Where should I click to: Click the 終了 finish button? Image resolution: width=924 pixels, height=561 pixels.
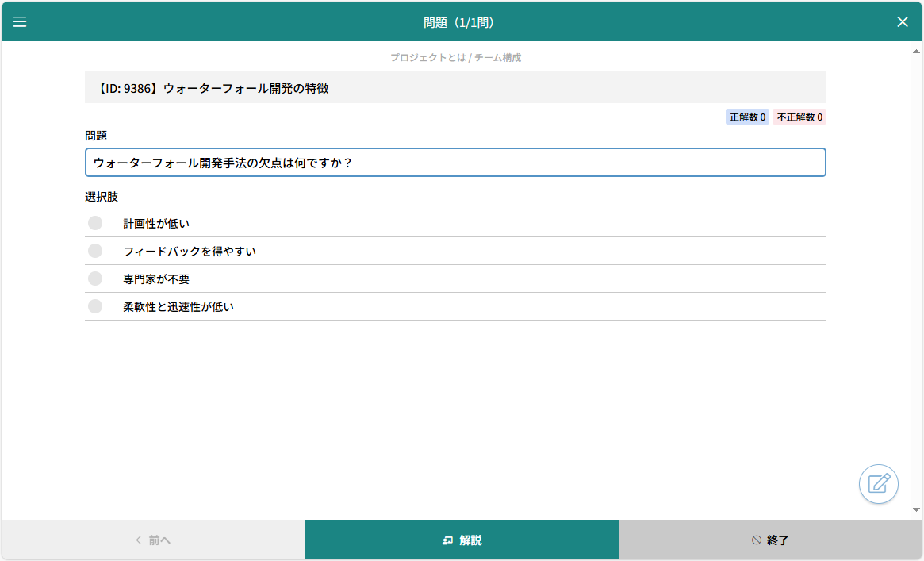(771, 540)
